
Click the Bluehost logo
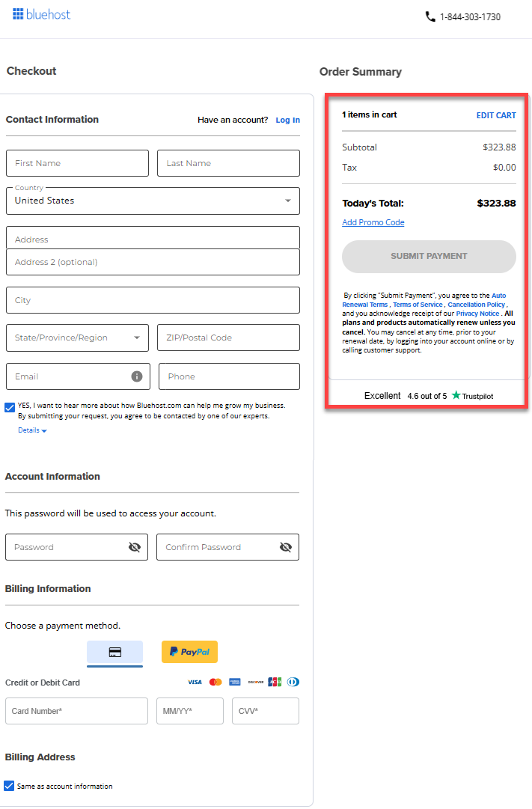point(41,13)
